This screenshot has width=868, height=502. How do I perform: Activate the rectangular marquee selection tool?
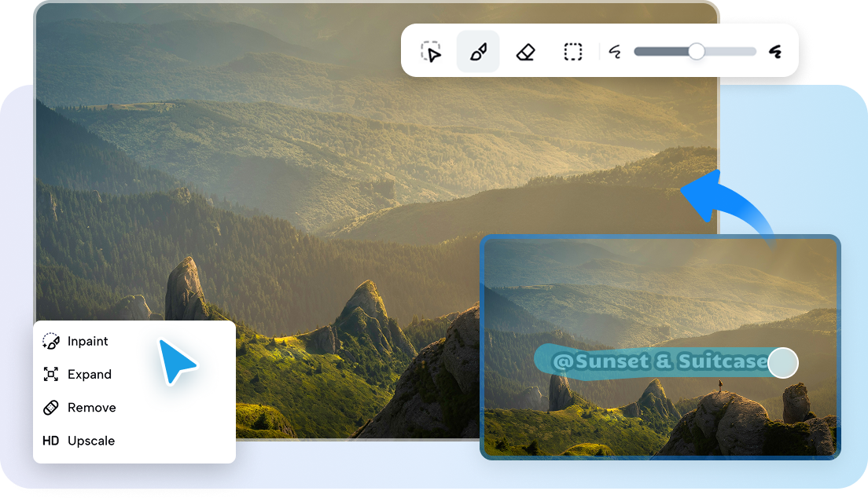point(572,51)
